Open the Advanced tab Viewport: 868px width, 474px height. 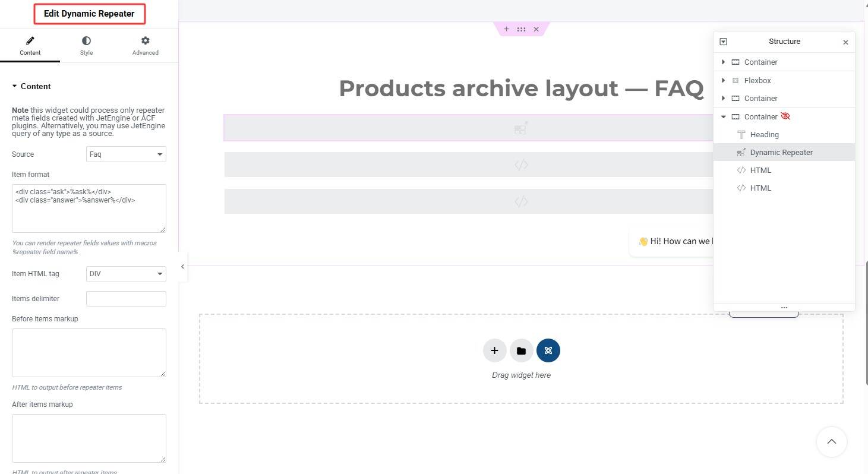146,46
